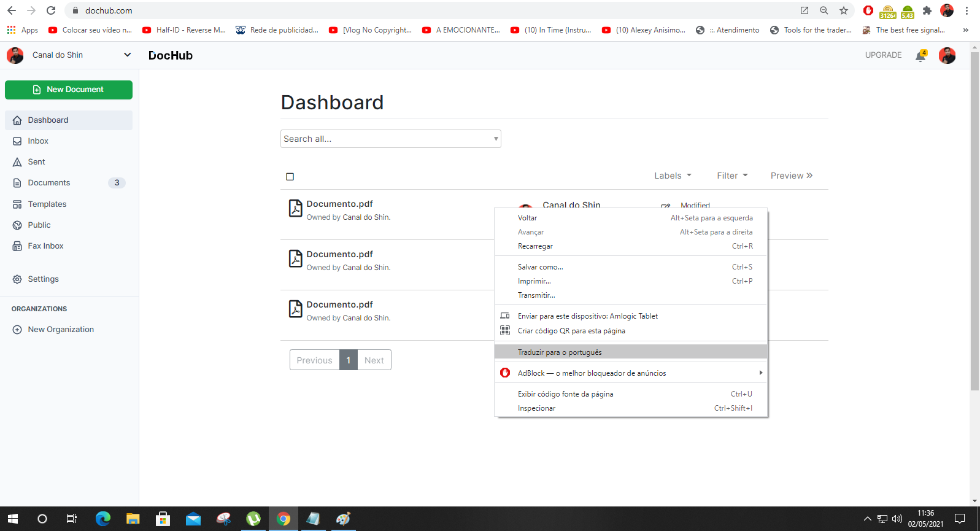Expand the Canal do Shin account dropdown
980x531 pixels.
tap(127, 55)
